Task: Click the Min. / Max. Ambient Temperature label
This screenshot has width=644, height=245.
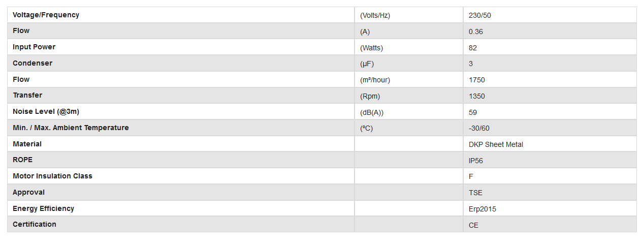Action: click(x=71, y=128)
